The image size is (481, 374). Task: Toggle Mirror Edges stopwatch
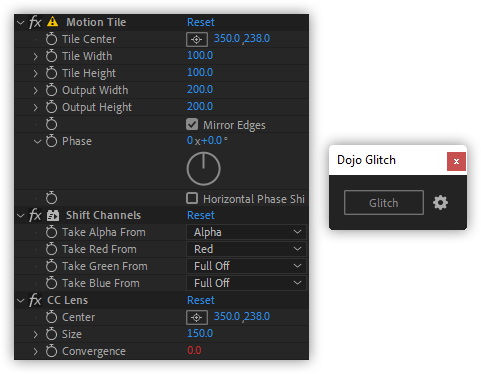pos(51,124)
